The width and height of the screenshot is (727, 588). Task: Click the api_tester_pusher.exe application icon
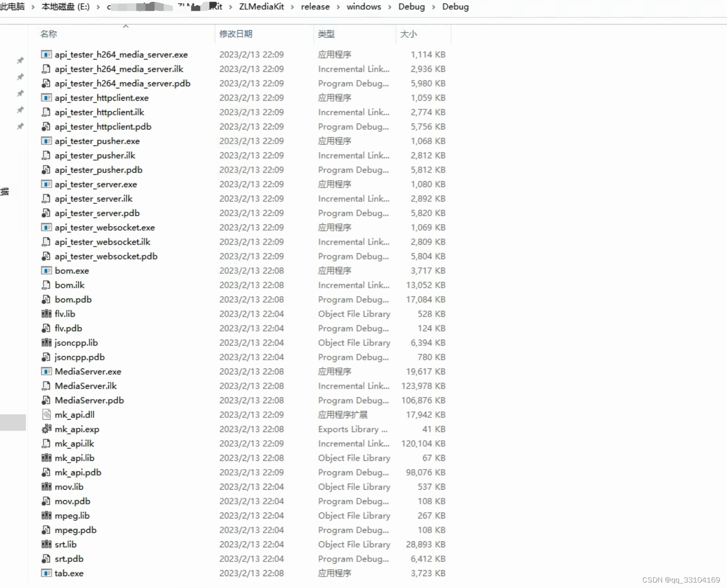click(46, 141)
